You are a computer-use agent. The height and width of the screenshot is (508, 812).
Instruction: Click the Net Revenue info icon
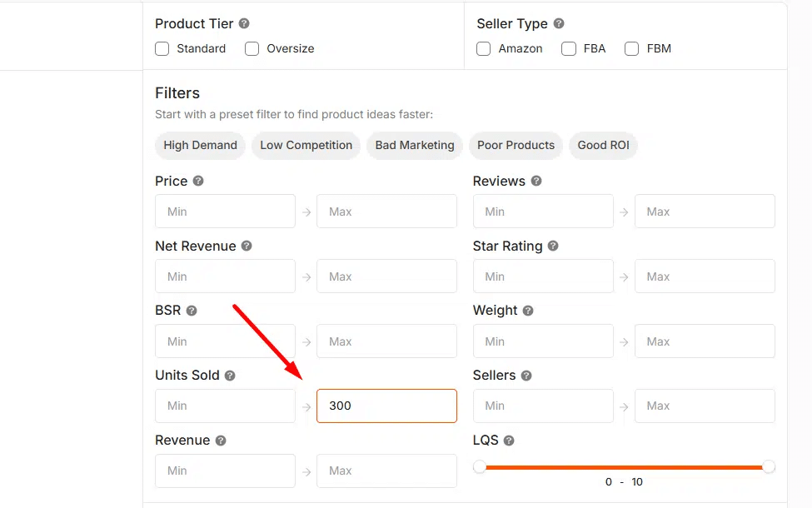point(247,246)
